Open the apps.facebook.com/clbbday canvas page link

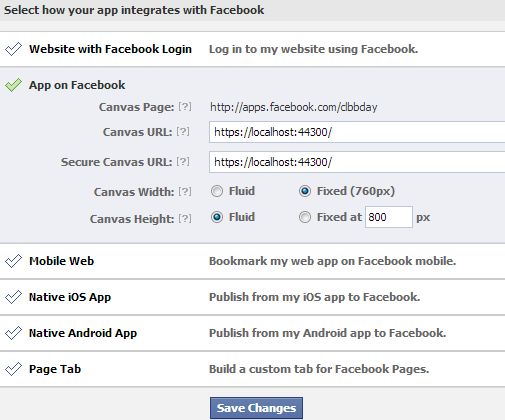point(294,107)
